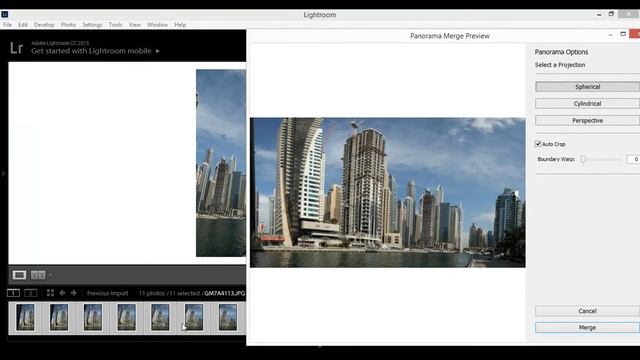Cancel the panorama merge

pos(587,311)
